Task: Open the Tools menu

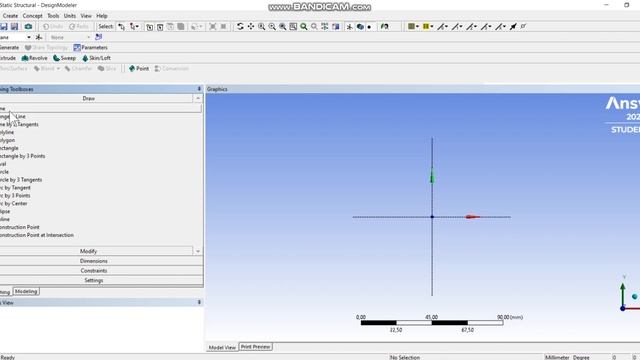Action: click(x=53, y=16)
